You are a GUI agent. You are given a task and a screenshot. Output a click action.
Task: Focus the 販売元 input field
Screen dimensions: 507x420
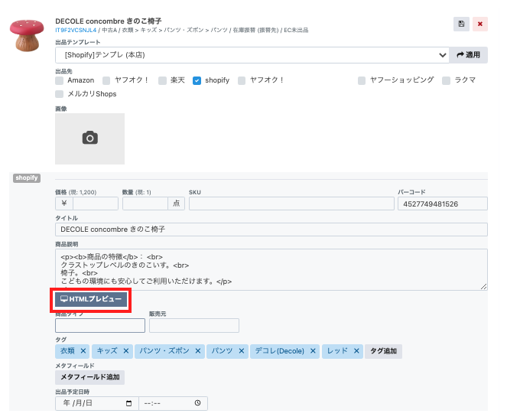click(x=194, y=325)
